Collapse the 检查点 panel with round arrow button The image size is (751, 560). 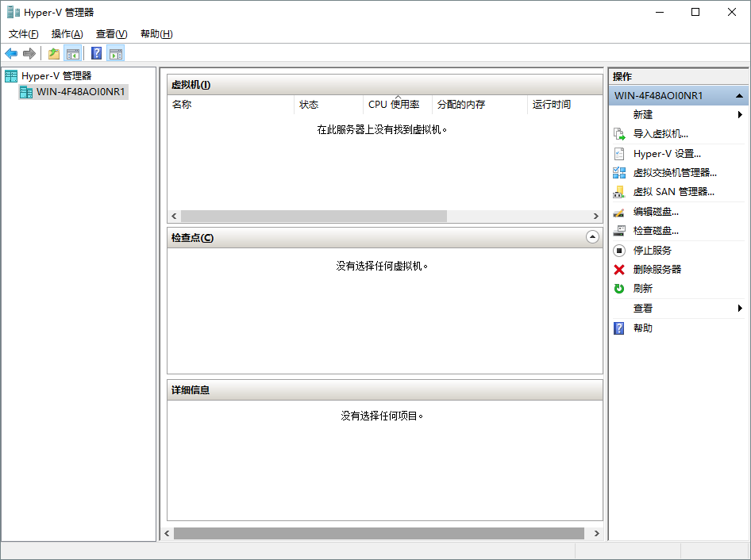click(592, 237)
